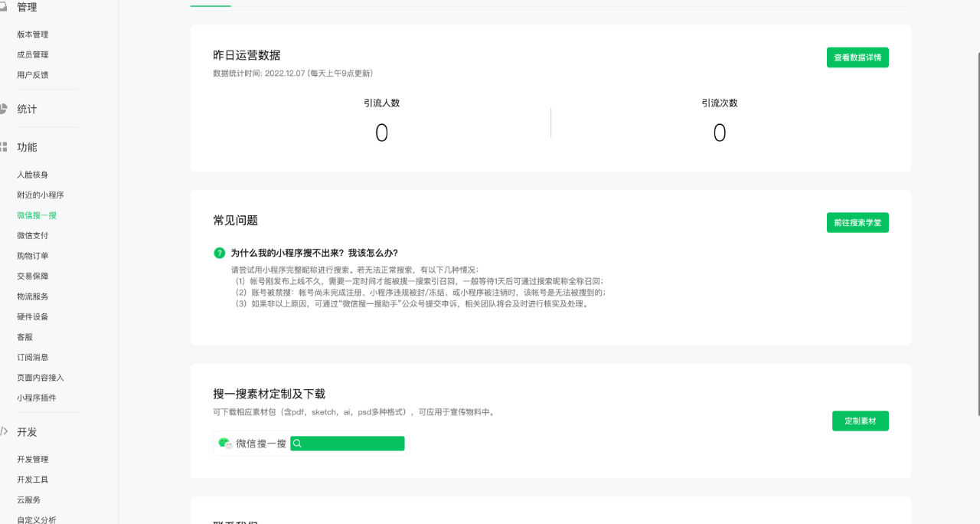Click question 为什么我的小程序搜不出来
This screenshot has height=524, width=980.
(x=315, y=253)
